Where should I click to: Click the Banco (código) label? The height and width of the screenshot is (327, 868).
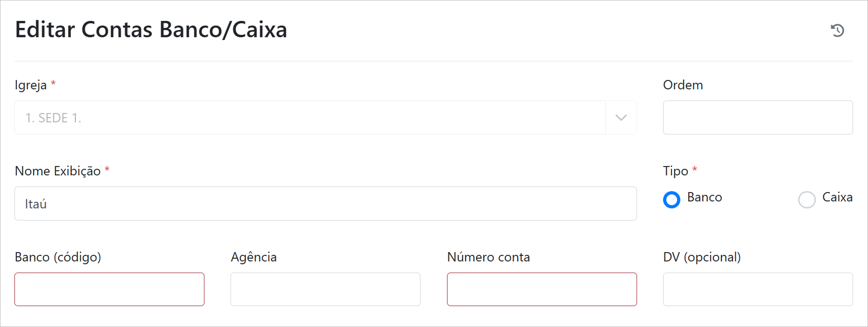[58, 257]
